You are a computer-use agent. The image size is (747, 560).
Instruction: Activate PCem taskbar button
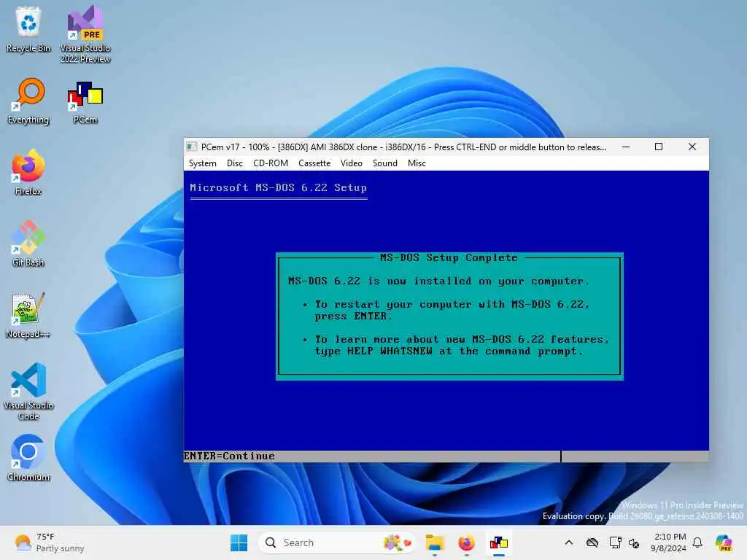point(499,542)
